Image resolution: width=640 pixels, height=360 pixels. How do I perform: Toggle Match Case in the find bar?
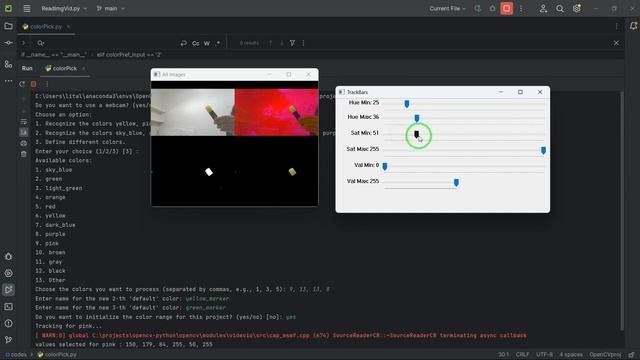click(x=196, y=43)
